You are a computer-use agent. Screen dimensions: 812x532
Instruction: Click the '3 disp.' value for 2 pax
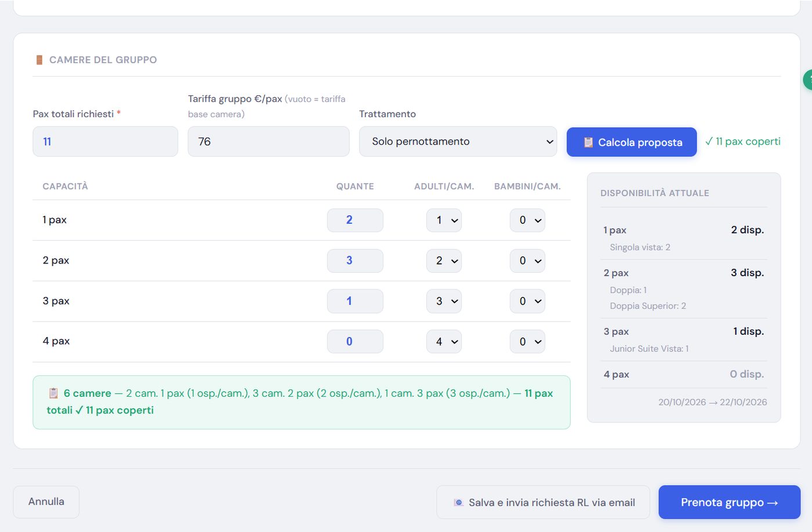pos(747,273)
